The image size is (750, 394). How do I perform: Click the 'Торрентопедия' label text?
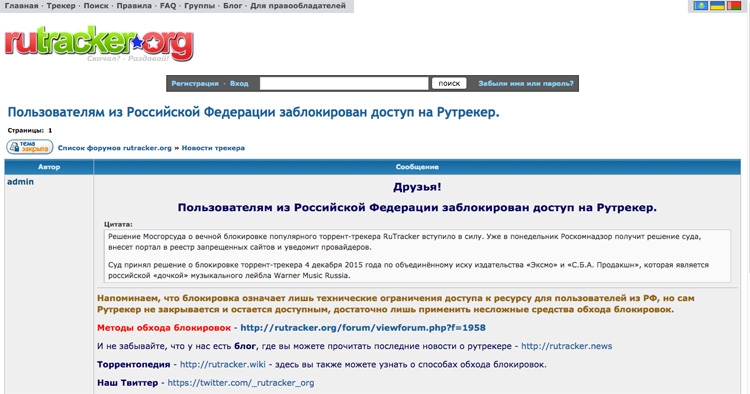[x=133, y=364]
